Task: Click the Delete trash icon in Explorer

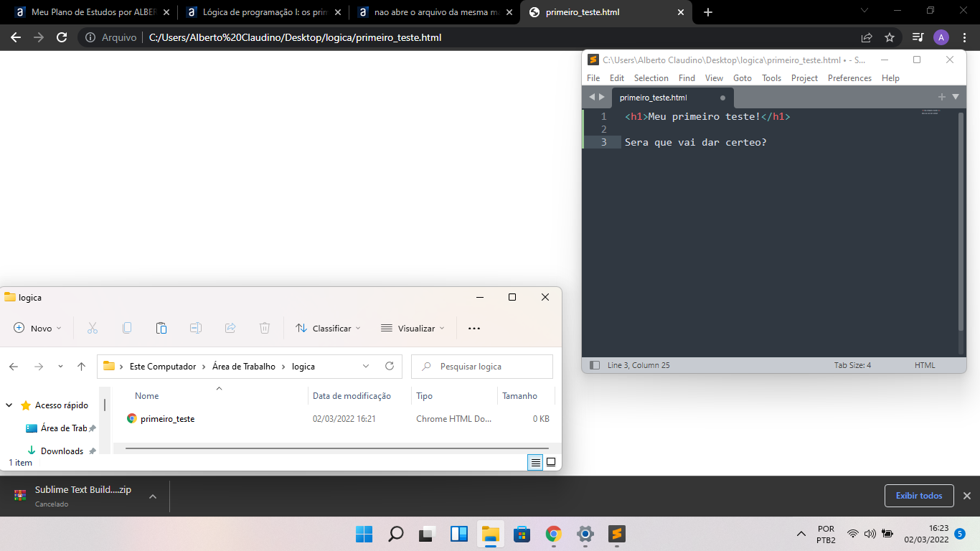Action: point(265,328)
